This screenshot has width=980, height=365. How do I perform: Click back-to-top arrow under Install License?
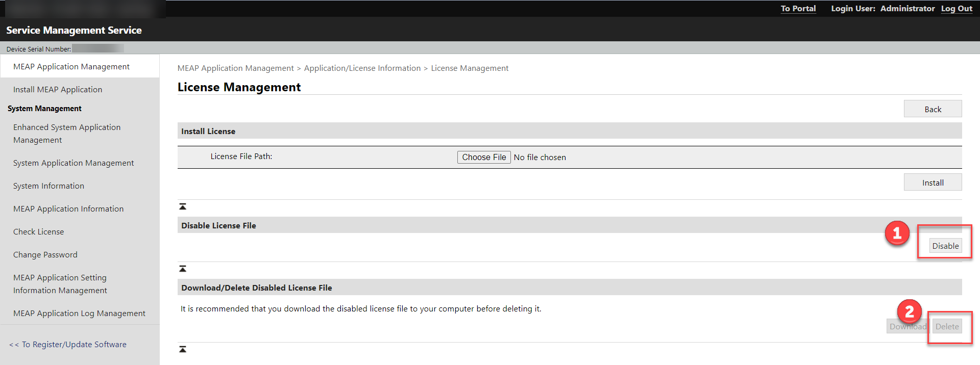point(183,206)
